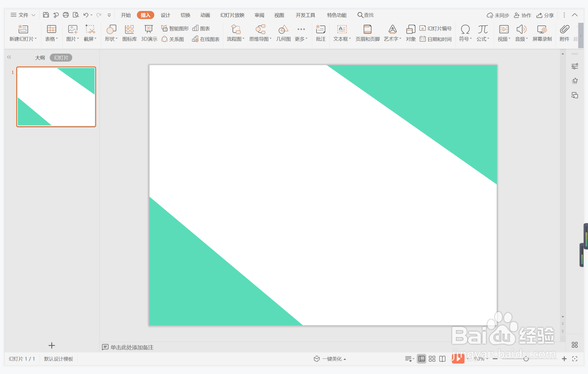Screen dimensions: 588x374
Task: Select normal view in status bar
Action: pyautogui.click(x=422, y=359)
